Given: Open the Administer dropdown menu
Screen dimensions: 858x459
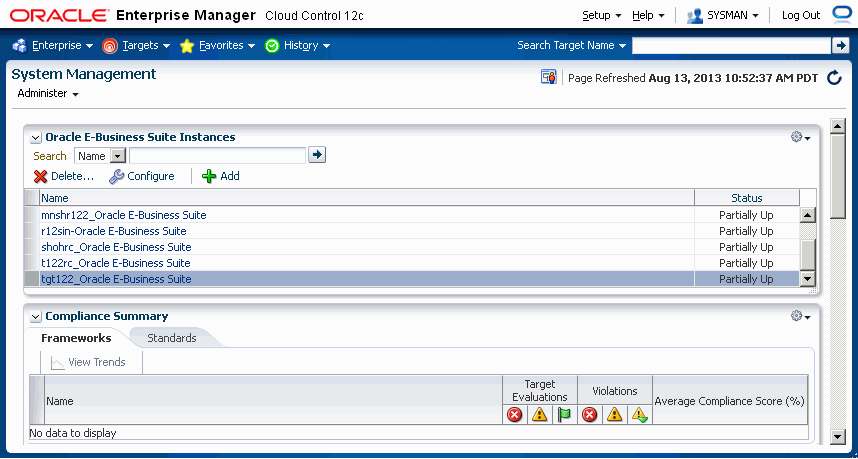Looking at the screenshot, I should [x=48, y=94].
